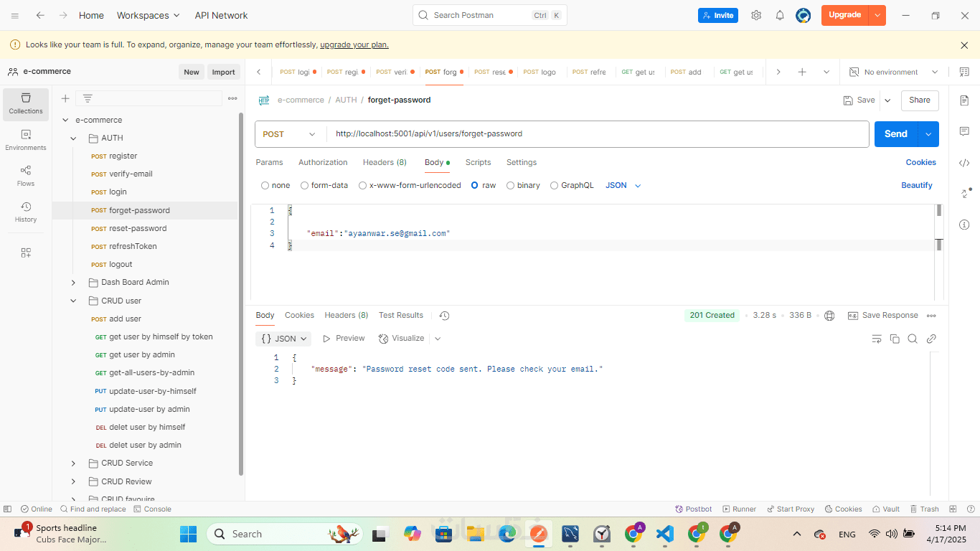Collapse the AUTH folder
The height and width of the screenshot is (551, 980).
[73, 138]
